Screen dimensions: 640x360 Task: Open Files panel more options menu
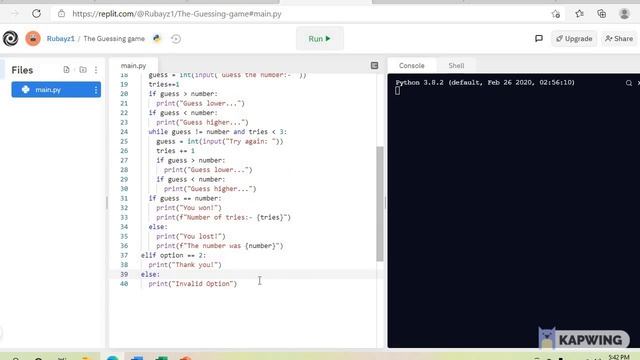click(x=96, y=70)
